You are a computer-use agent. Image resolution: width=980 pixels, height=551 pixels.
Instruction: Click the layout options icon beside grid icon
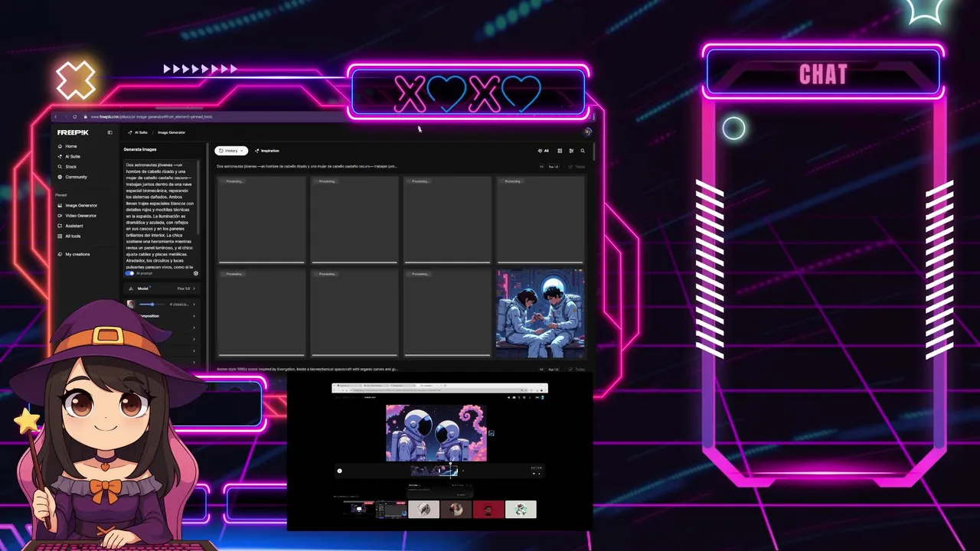click(x=571, y=151)
